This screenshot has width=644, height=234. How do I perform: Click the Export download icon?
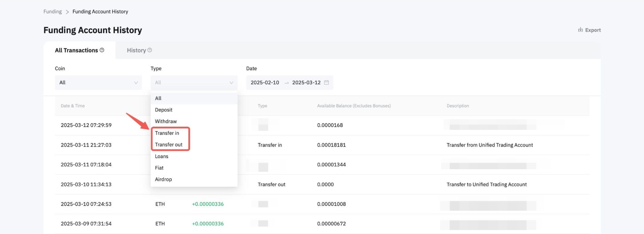[580, 30]
